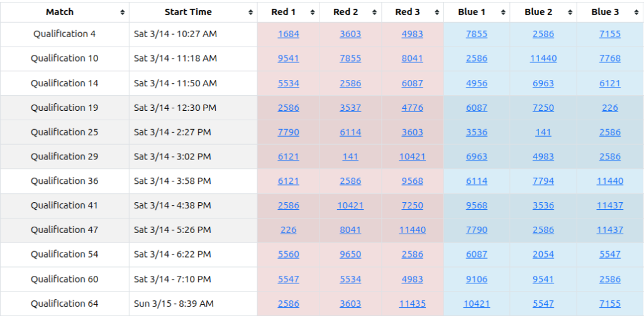Open team 2054 link in Qualification 54
The width and height of the screenshot is (644, 318).
[x=543, y=254]
